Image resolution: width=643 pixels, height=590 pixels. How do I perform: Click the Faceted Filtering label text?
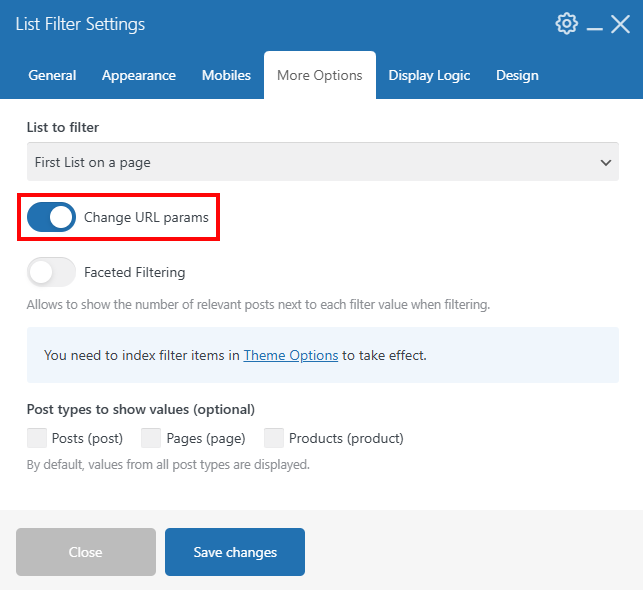(x=135, y=272)
